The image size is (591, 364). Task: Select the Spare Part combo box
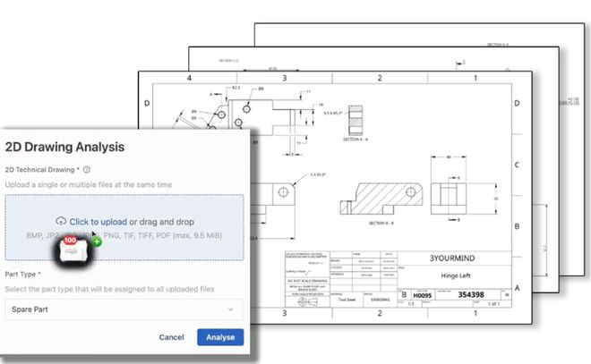point(124,309)
